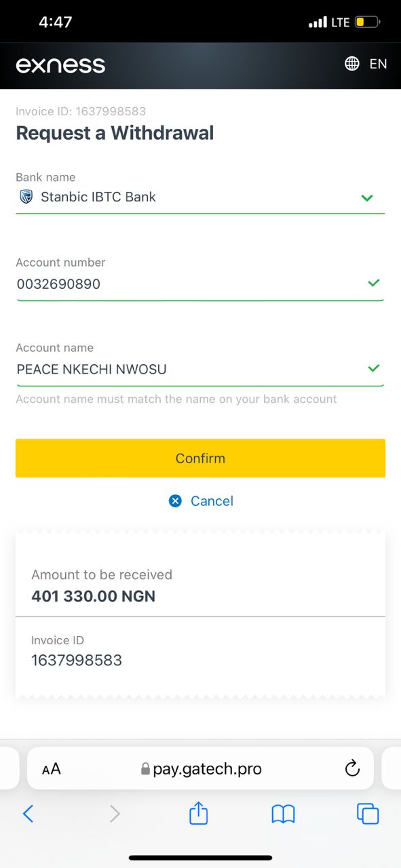
Task: Tap the Cancel X circle icon
Action: point(175,501)
